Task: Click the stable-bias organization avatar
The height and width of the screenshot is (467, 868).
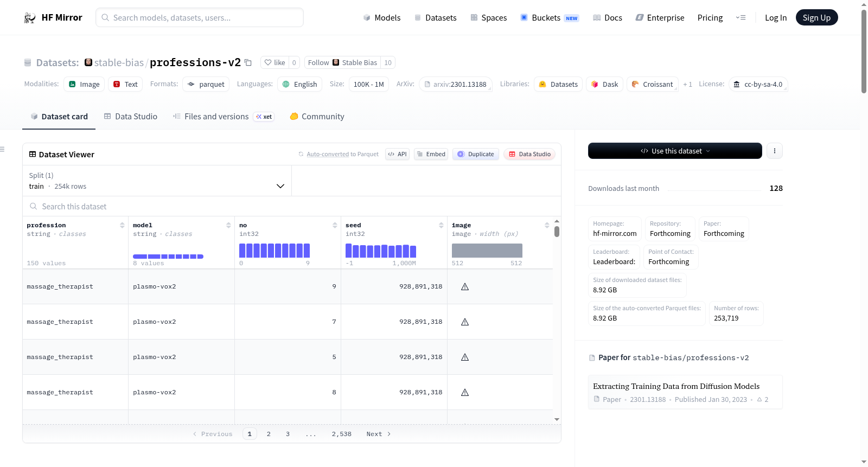Action: (x=88, y=62)
